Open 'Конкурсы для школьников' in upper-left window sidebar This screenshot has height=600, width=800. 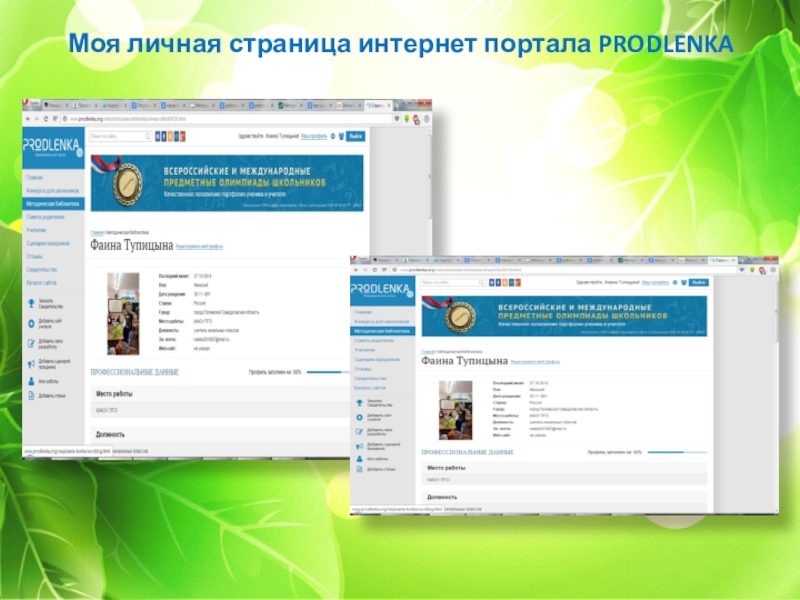click(53, 190)
